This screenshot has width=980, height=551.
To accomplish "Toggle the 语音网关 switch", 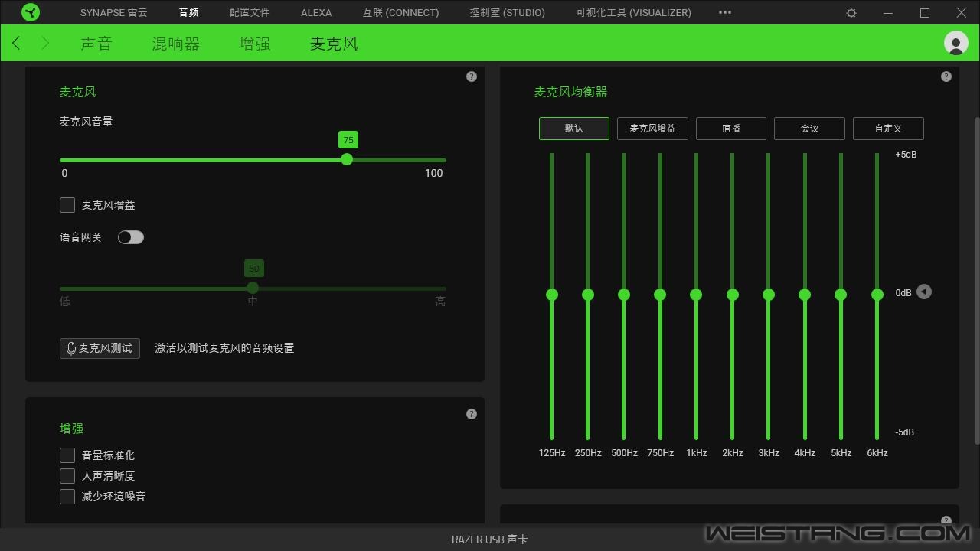I will click(131, 237).
